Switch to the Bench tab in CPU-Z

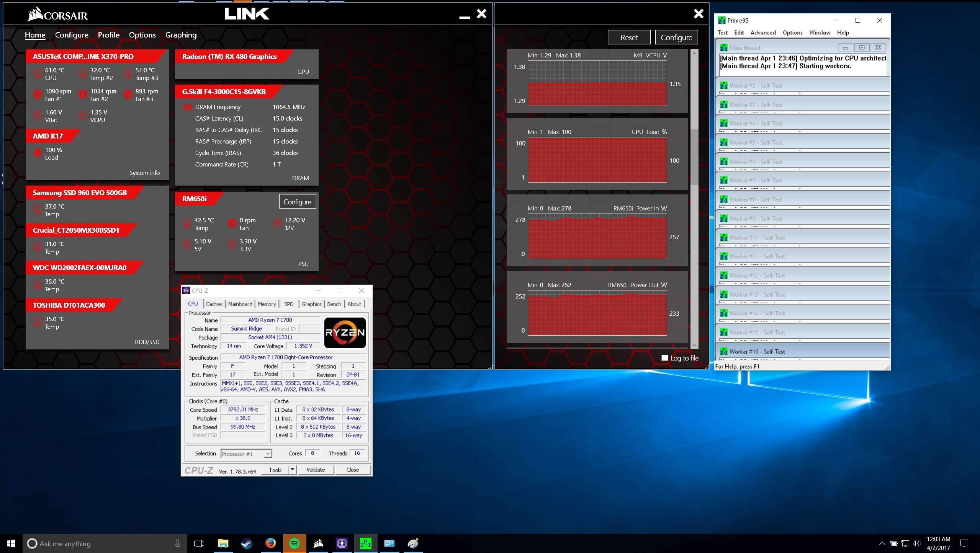click(x=334, y=304)
